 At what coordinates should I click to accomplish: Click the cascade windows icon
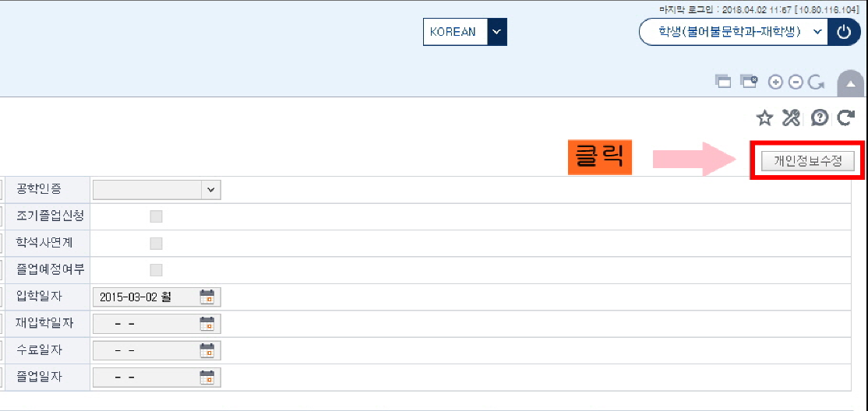point(723,82)
